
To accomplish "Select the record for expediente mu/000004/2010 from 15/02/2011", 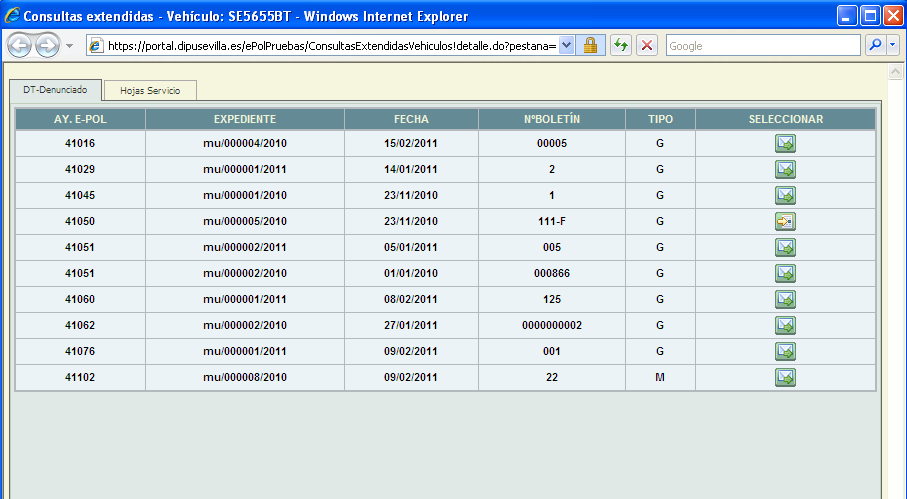I will pyautogui.click(x=785, y=144).
